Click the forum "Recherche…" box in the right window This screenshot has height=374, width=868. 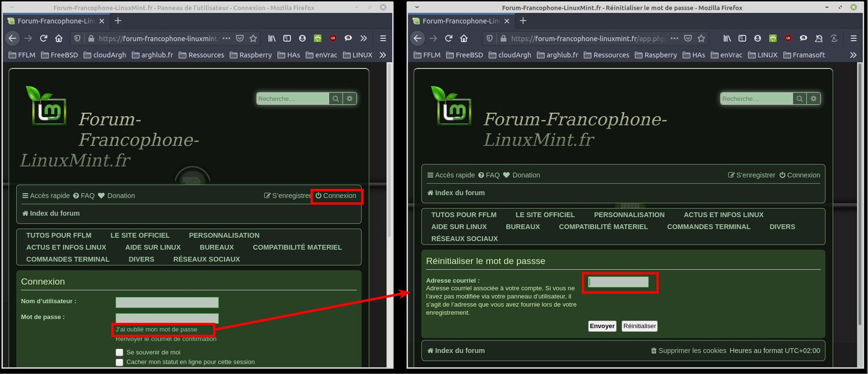tap(756, 99)
